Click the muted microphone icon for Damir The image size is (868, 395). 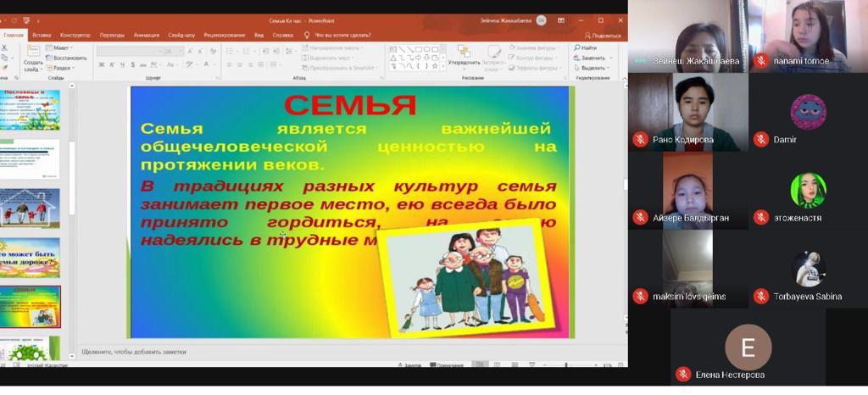coord(761,139)
